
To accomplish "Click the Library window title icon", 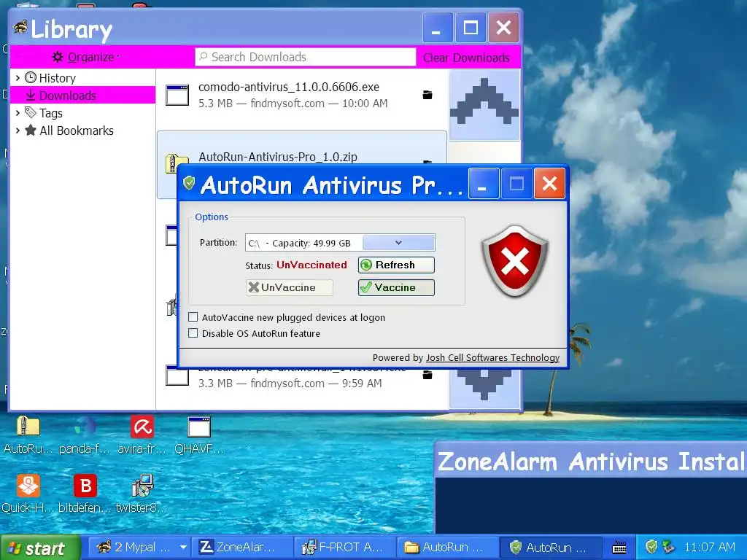I will click(20, 28).
